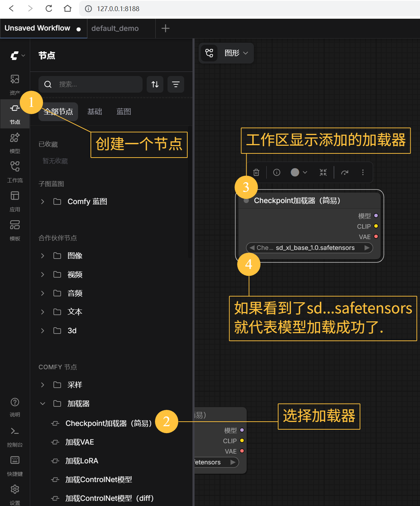Click the + button to create a new workflow tab

[165, 28]
